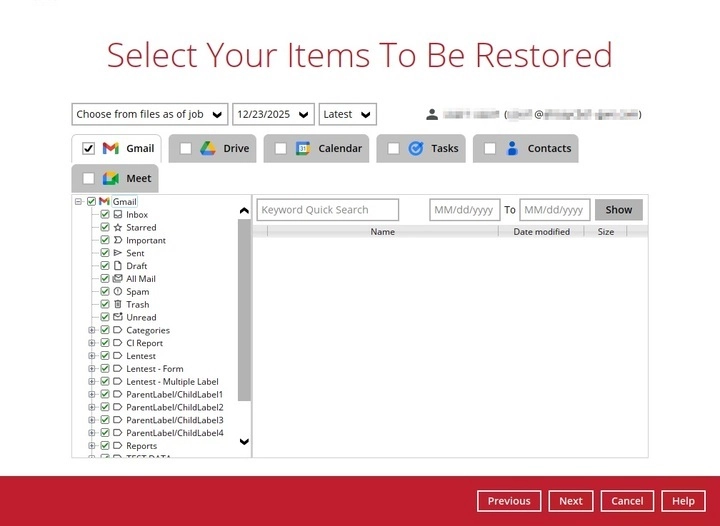Check the Tasks tab checkbox

394,148
